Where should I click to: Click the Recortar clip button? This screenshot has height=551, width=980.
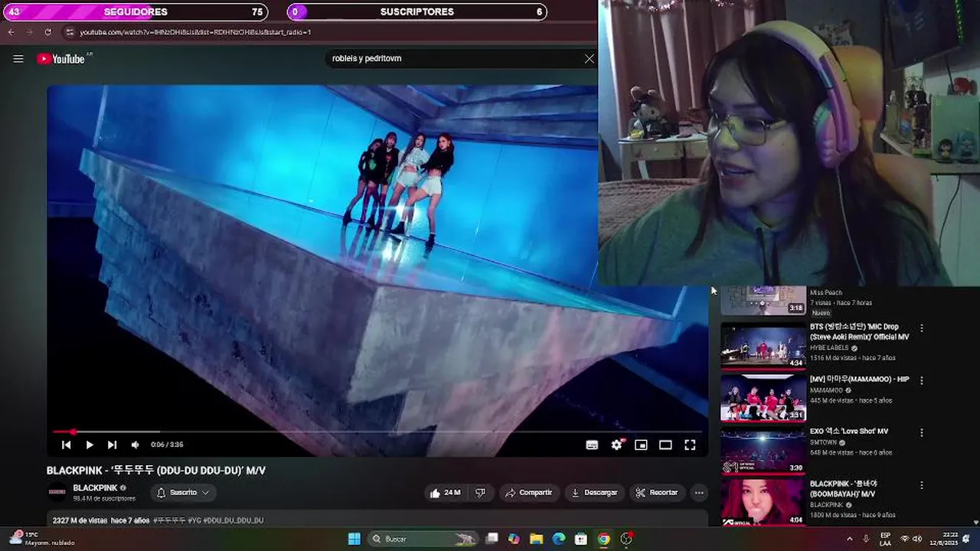pyautogui.click(x=657, y=493)
